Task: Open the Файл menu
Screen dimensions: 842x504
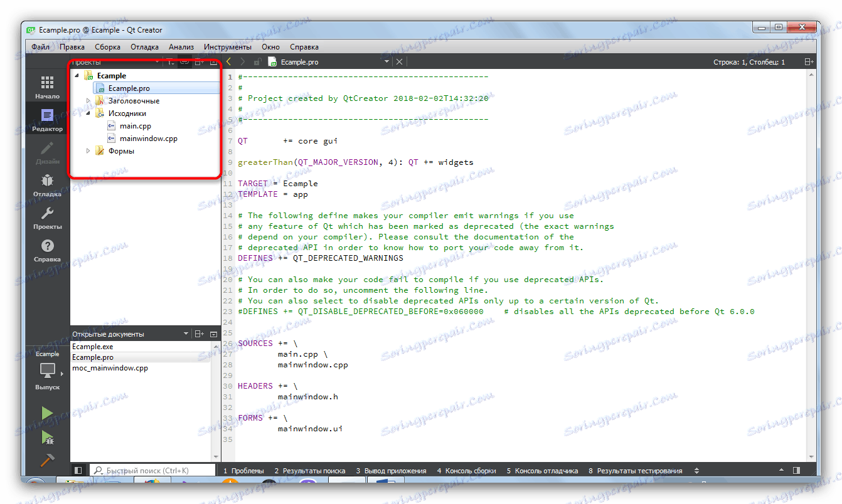Action: coord(41,47)
